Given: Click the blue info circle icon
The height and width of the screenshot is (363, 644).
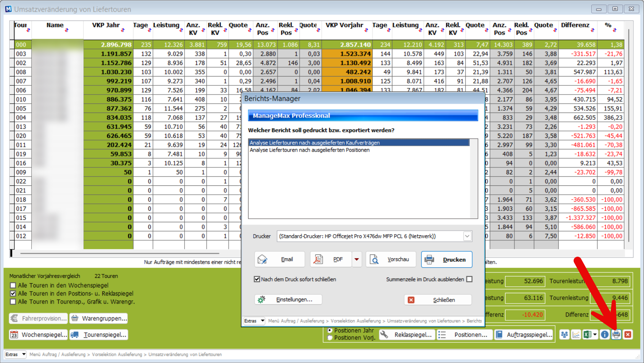Looking at the screenshot, I should pos(605,335).
